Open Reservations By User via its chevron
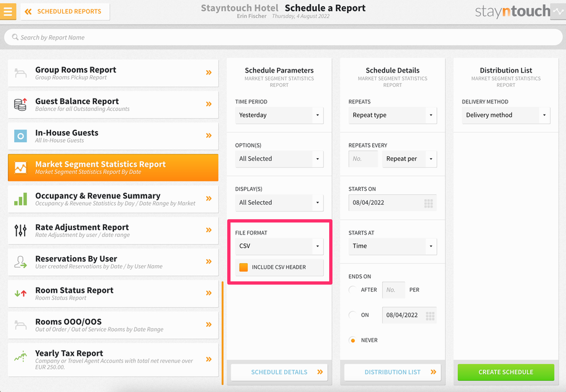566x392 pixels. pyautogui.click(x=209, y=262)
